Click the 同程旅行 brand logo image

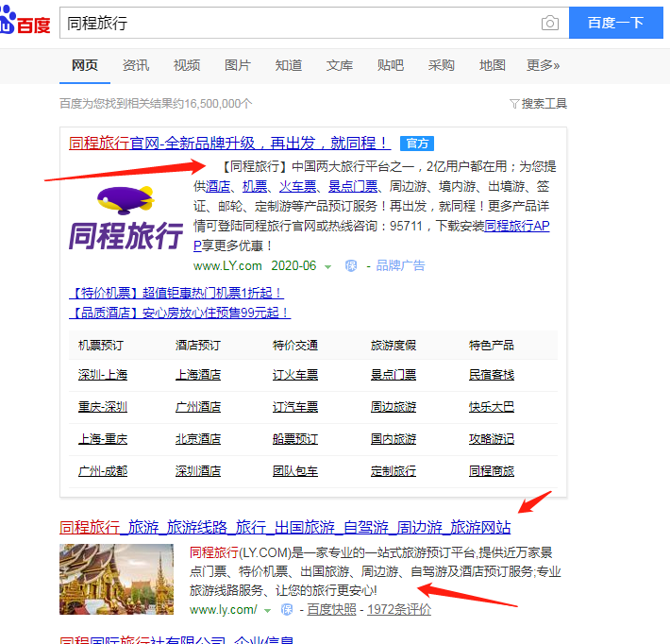126,218
